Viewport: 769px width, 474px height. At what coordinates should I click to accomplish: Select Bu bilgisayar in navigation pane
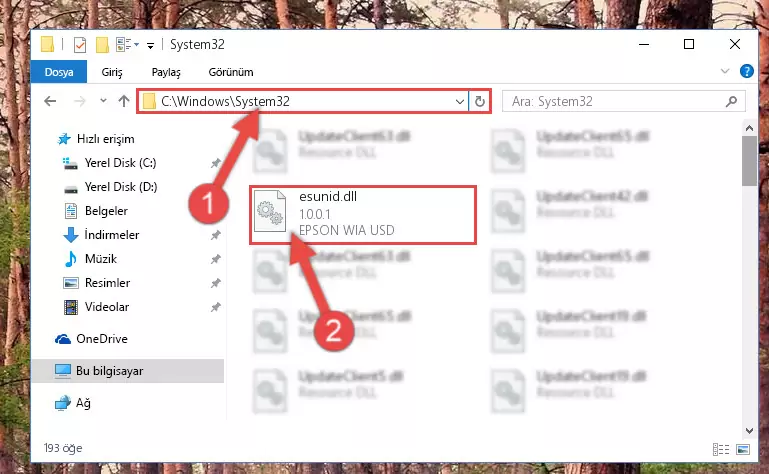[128, 371]
